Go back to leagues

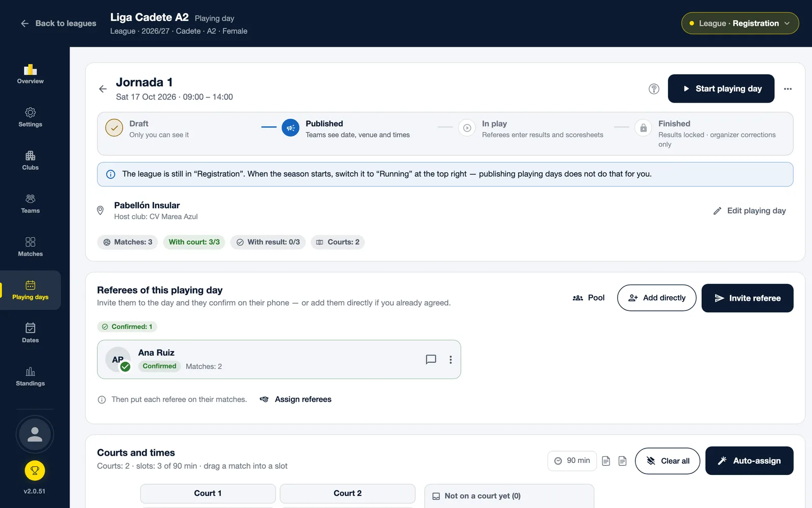pos(58,23)
